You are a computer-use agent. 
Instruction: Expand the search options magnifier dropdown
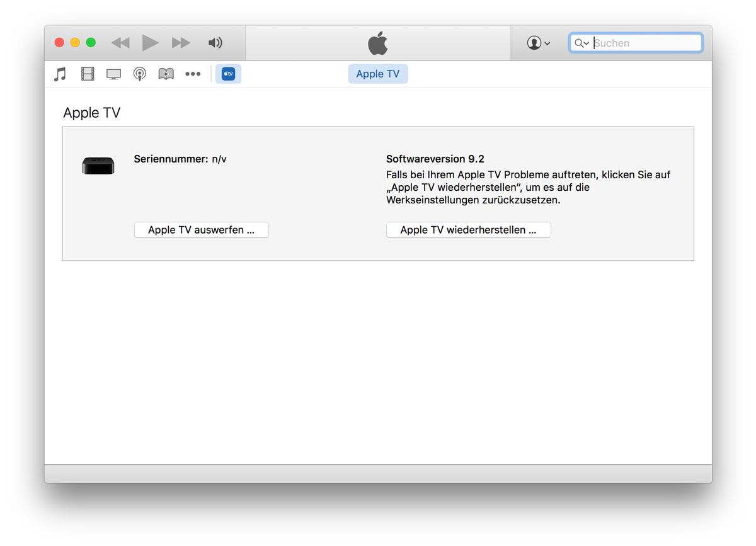pyautogui.click(x=581, y=43)
